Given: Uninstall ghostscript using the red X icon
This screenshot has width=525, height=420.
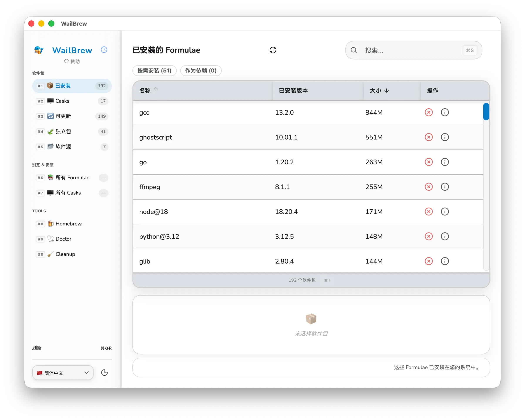Looking at the screenshot, I should [429, 137].
